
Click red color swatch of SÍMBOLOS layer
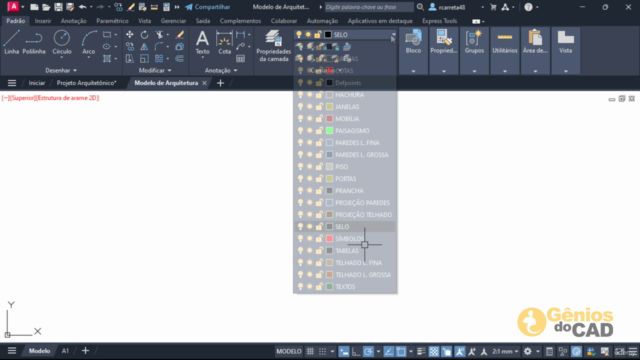click(329, 238)
